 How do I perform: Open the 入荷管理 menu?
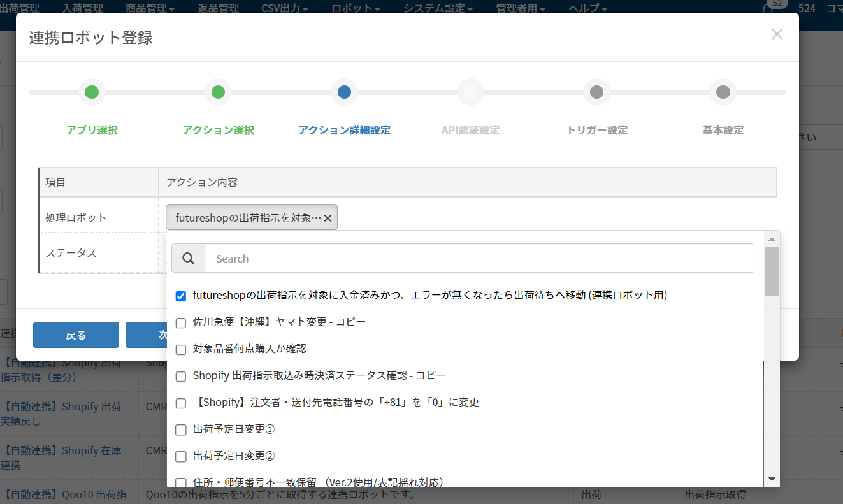[82, 8]
